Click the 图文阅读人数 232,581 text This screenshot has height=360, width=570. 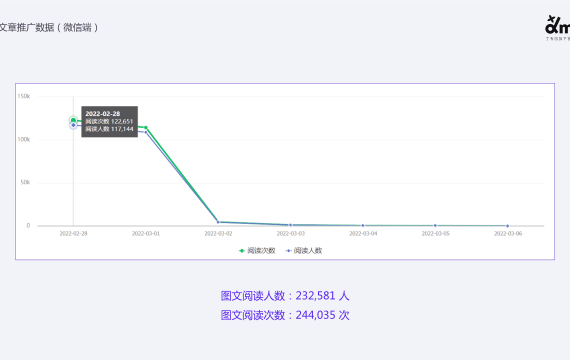pyautogui.click(x=285, y=296)
